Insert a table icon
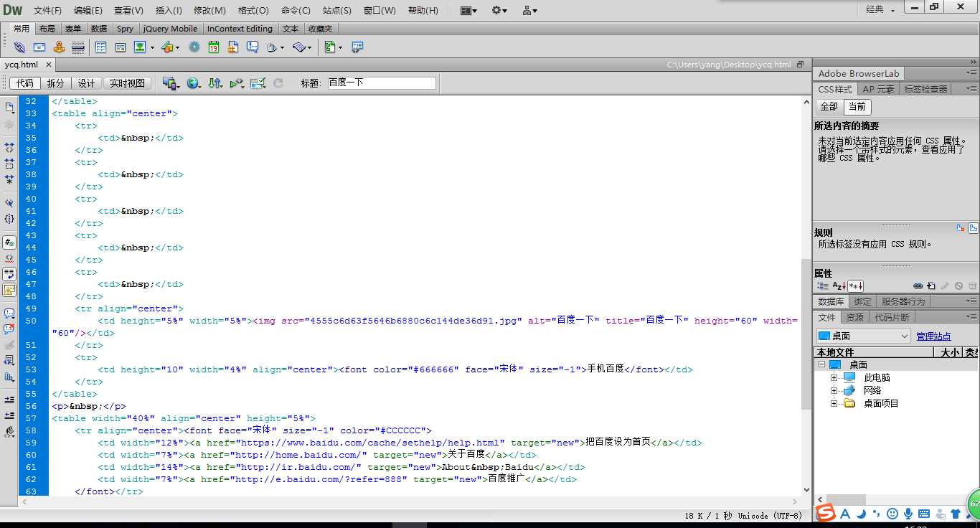This screenshot has width=980, height=528. point(100,47)
